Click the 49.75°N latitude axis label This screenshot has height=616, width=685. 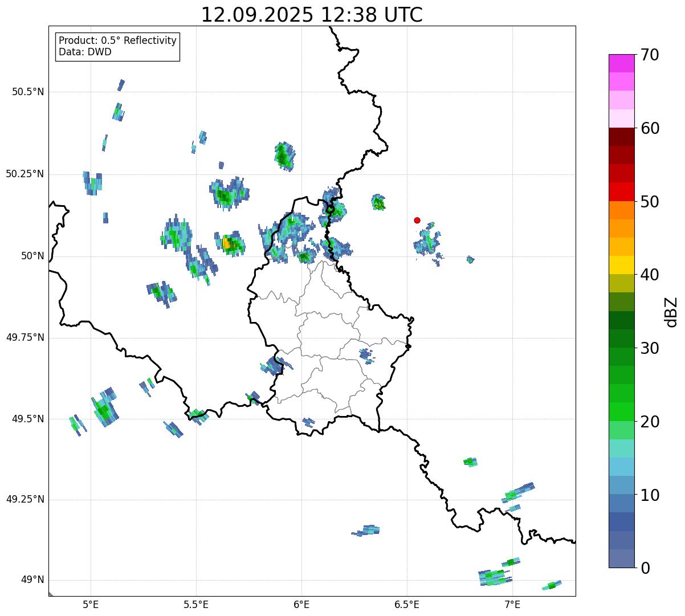pos(25,337)
